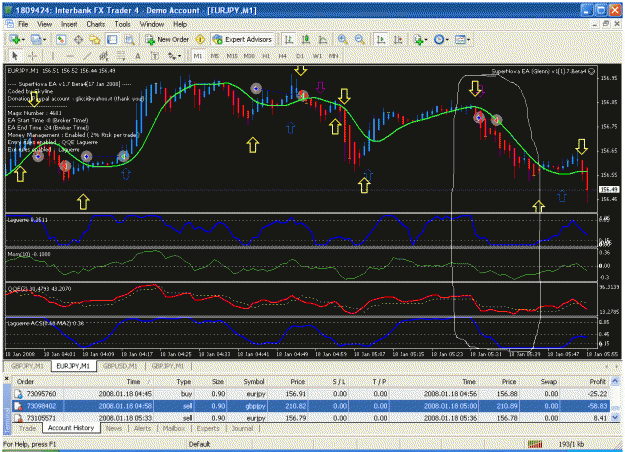Viewport: 625px width, 452px height.
Task: Select the Trendline drawing tool
Action: [x=87, y=56]
